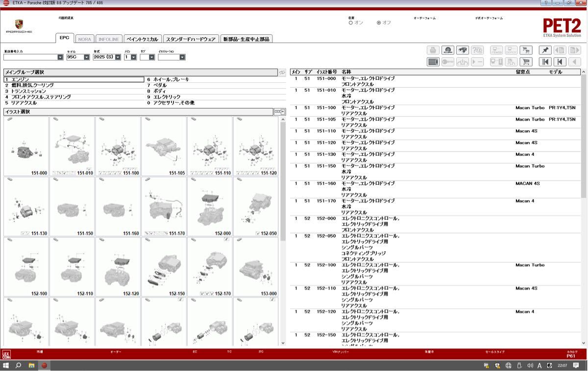Click the skip-to-first navigation icon

click(x=545, y=61)
